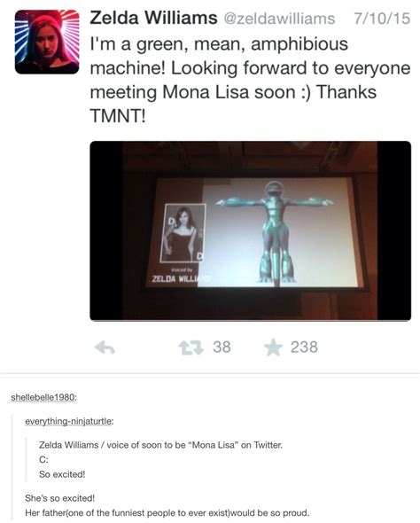Viewport: 420px width, 523px height.
Task: Click the tweet text mentioning Mona Lisa
Action: (x=250, y=80)
